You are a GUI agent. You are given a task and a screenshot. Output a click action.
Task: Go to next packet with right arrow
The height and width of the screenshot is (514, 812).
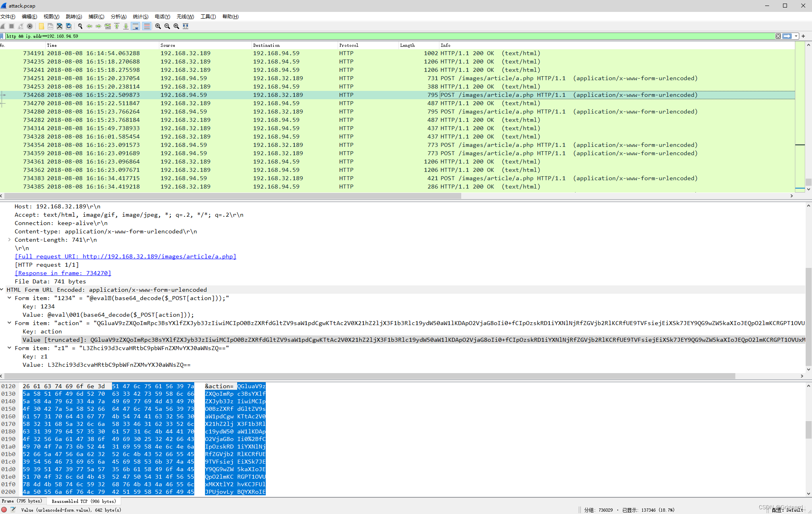coord(99,26)
